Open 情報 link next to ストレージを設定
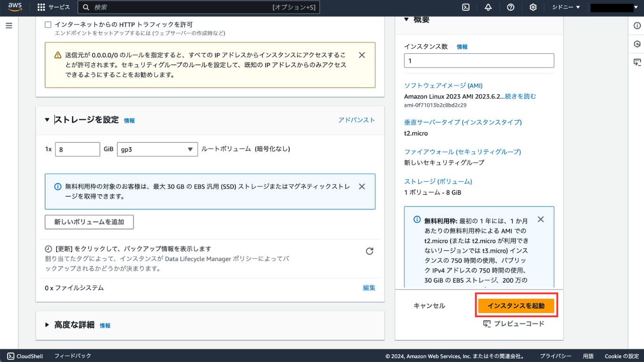Image resolution: width=644 pixels, height=362 pixels. (x=129, y=121)
